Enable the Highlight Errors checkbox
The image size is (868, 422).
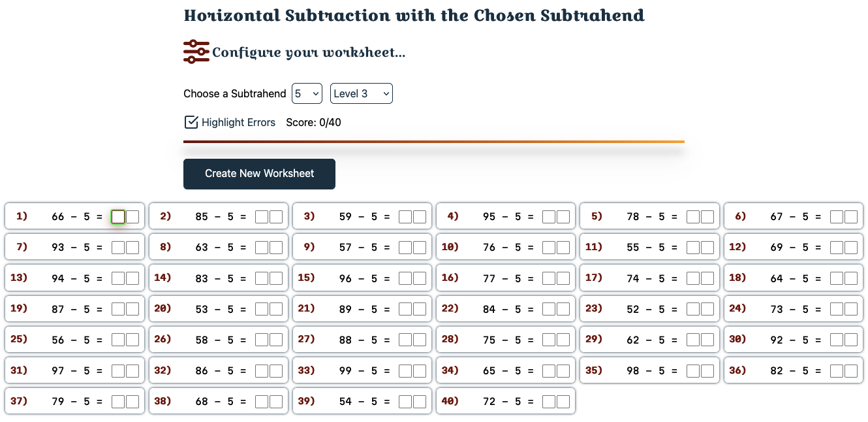(x=191, y=122)
